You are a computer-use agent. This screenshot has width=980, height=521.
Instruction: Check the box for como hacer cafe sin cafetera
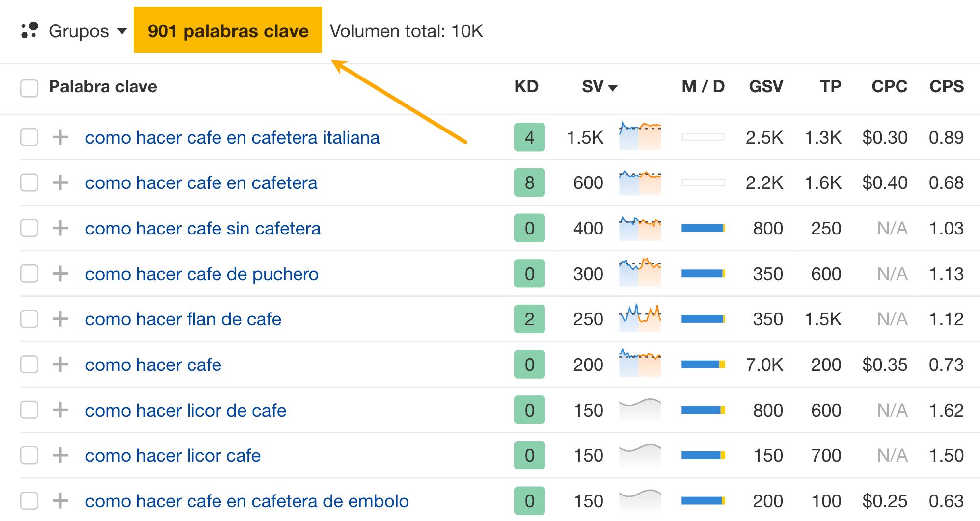[x=29, y=228]
